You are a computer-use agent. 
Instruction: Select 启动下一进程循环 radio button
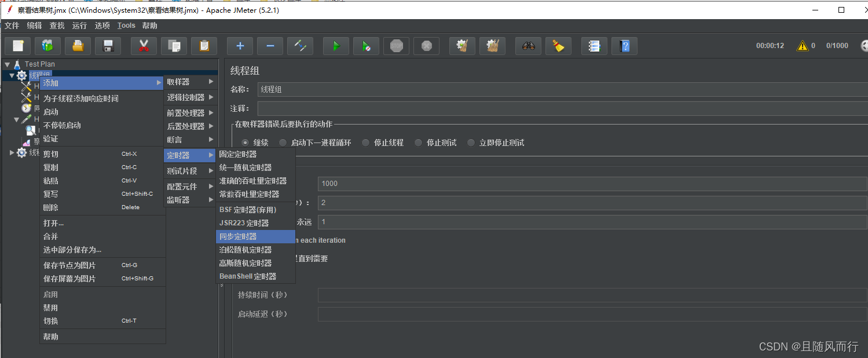pos(283,143)
